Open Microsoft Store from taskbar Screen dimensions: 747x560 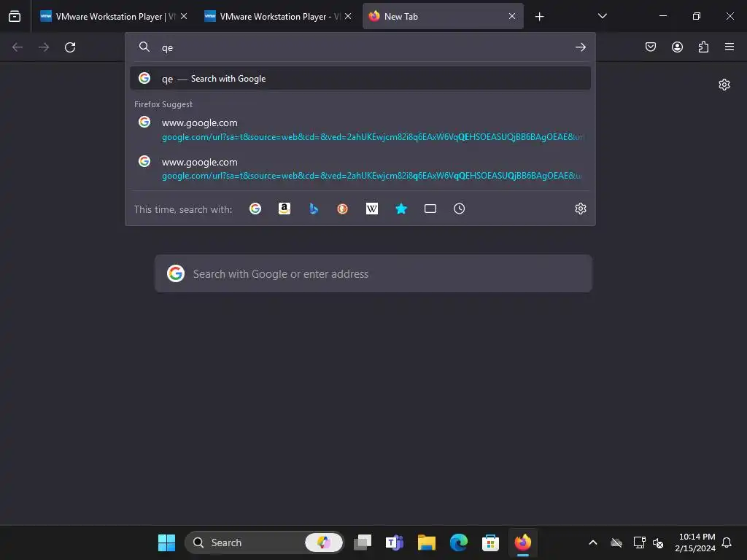click(x=490, y=542)
